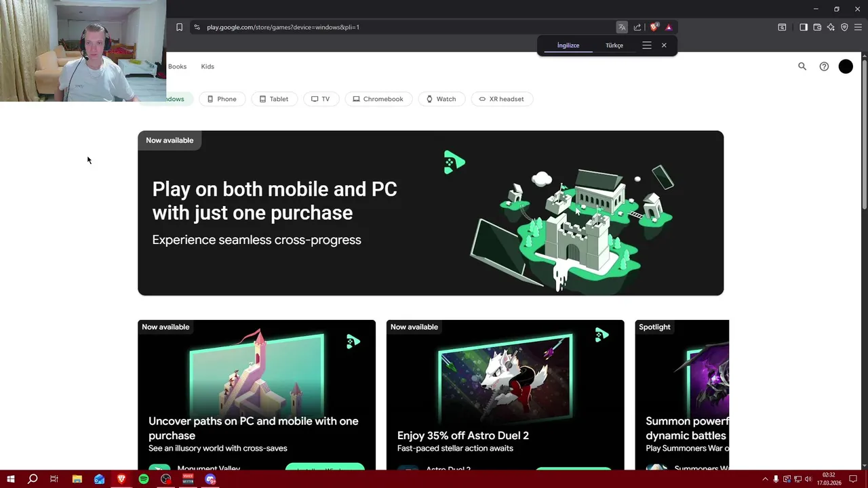The image size is (868, 488).
Task: Click the site settings icon beside the URL
Action: [x=197, y=27]
